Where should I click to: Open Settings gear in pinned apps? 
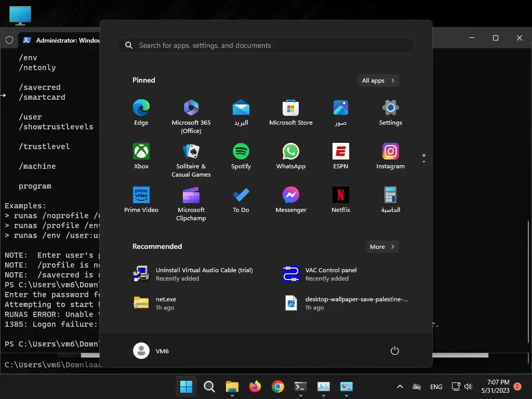[391, 113]
